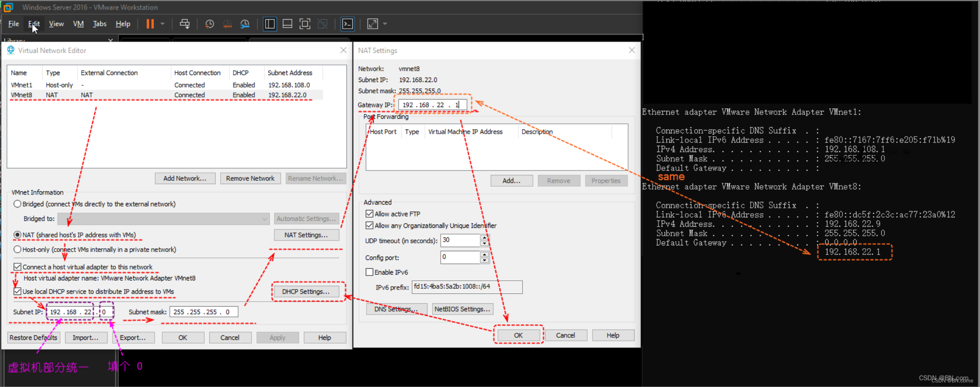This screenshot has height=387, width=980.
Task: Open the Tabs menu
Action: tap(99, 24)
